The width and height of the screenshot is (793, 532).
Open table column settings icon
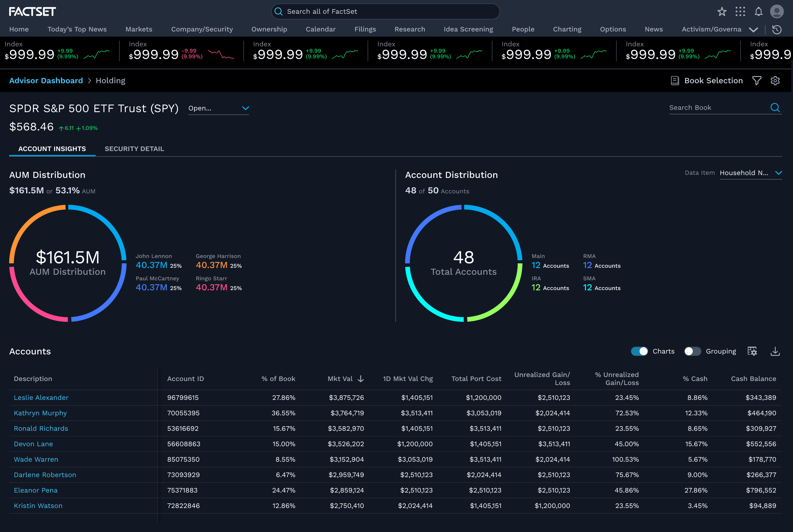click(752, 351)
